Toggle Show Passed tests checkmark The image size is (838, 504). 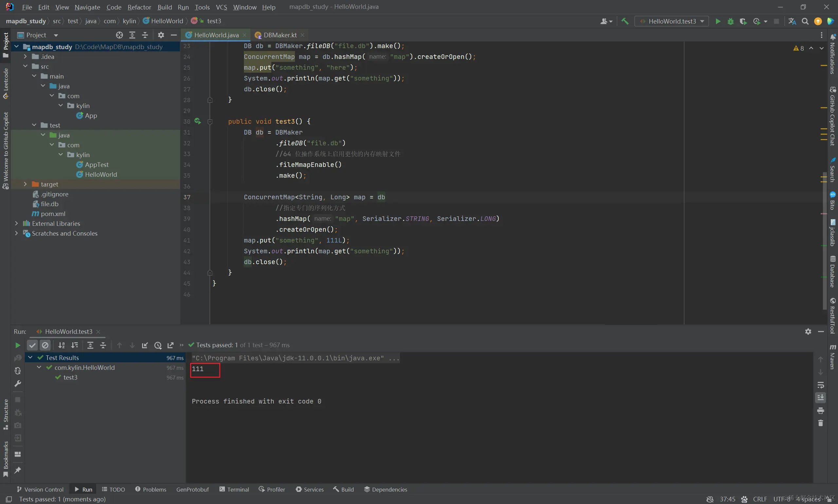32,345
